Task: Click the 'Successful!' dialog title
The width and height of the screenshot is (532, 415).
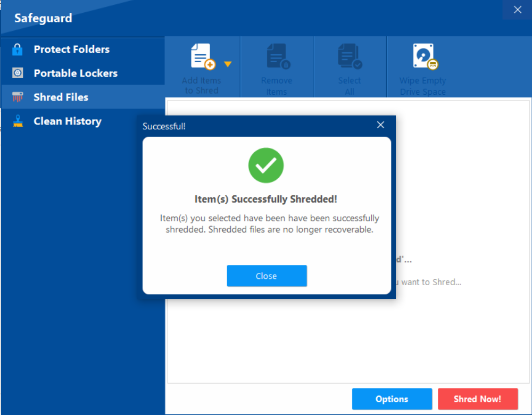Action: (164, 126)
